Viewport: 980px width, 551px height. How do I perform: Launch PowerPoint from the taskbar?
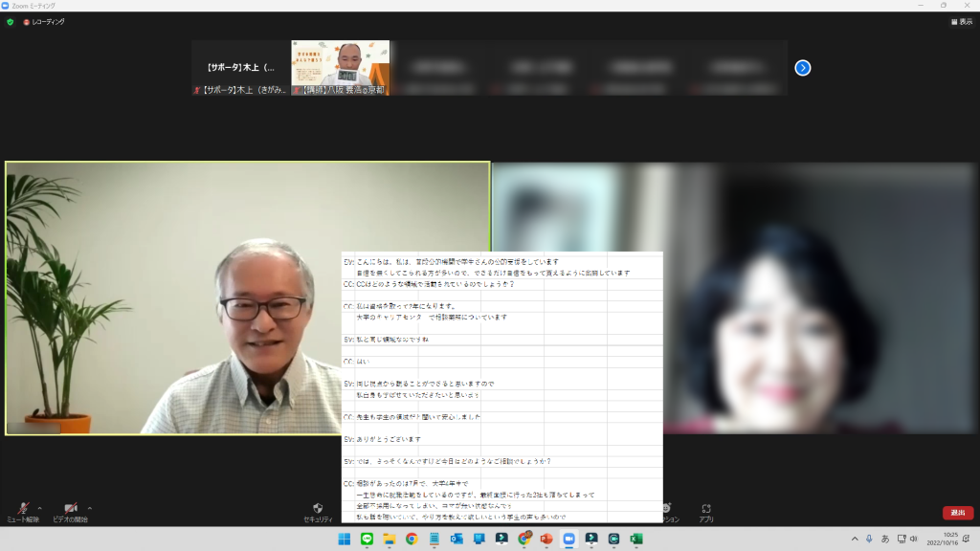tap(546, 539)
